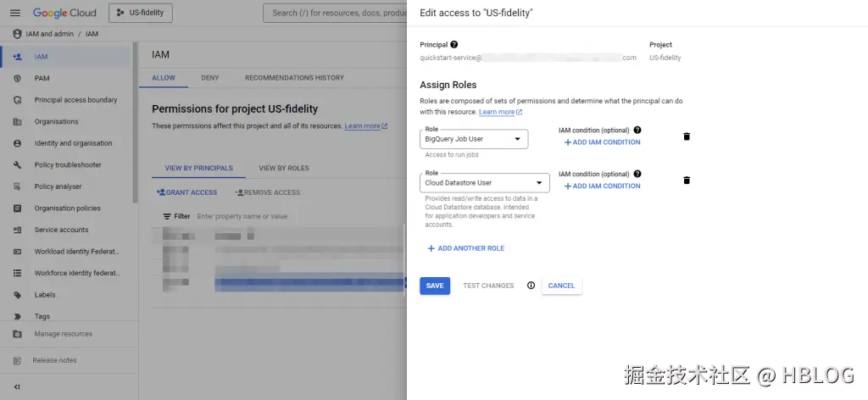Click the TEST CHANGES button
Viewport: 868px width, 400px height.
[x=488, y=286]
